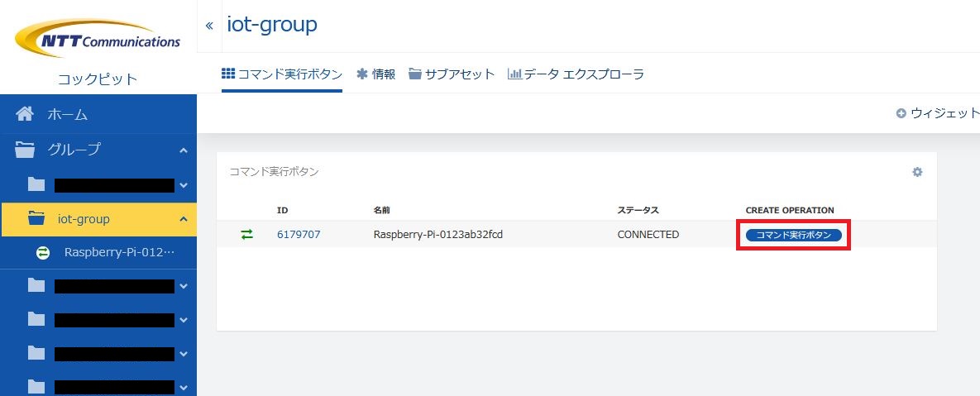Viewport: 980px width, 396px height.
Task: Expand the first redacted group chevron
Action: (x=183, y=185)
